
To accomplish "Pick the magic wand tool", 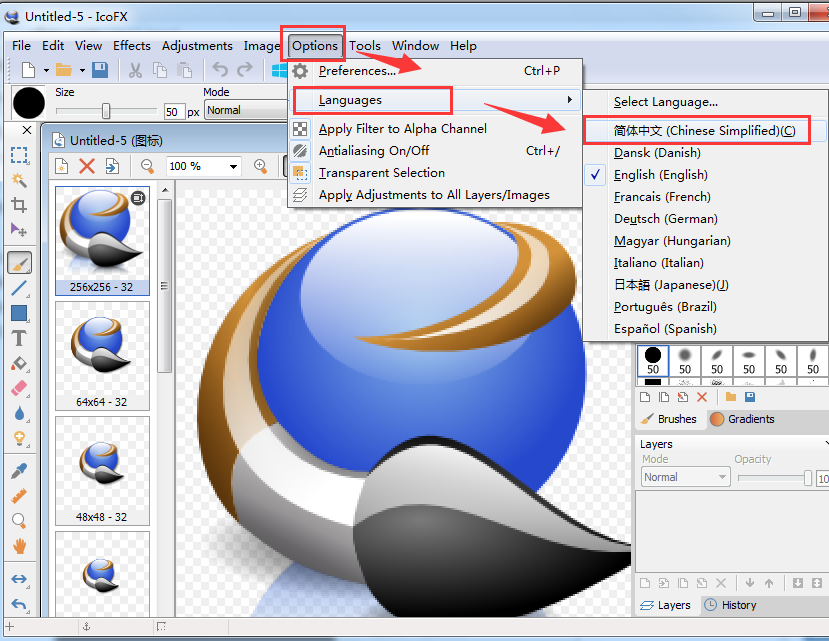I will (19, 180).
